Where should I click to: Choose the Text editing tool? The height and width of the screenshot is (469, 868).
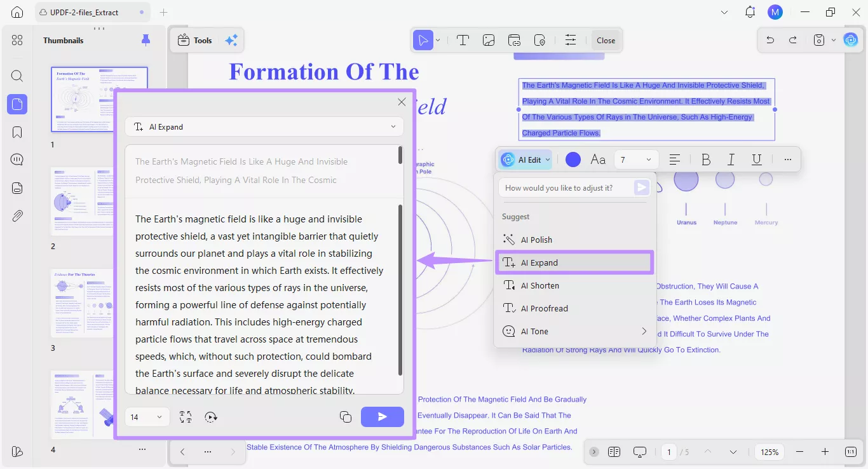tap(463, 40)
